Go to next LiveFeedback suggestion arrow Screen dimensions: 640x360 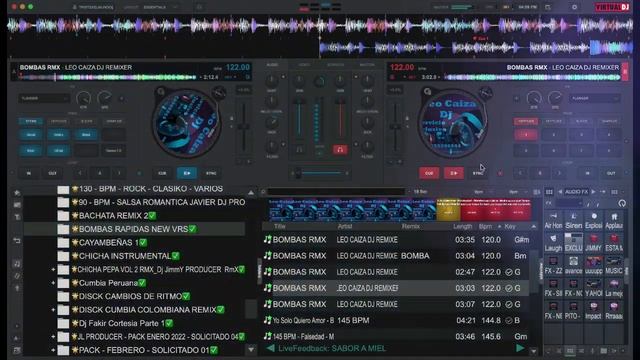coord(520,348)
